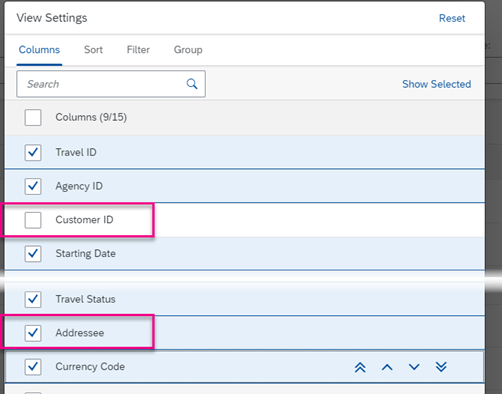The width and height of the screenshot is (502, 394).
Task: Move Currency Code to top
Action: click(360, 367)
